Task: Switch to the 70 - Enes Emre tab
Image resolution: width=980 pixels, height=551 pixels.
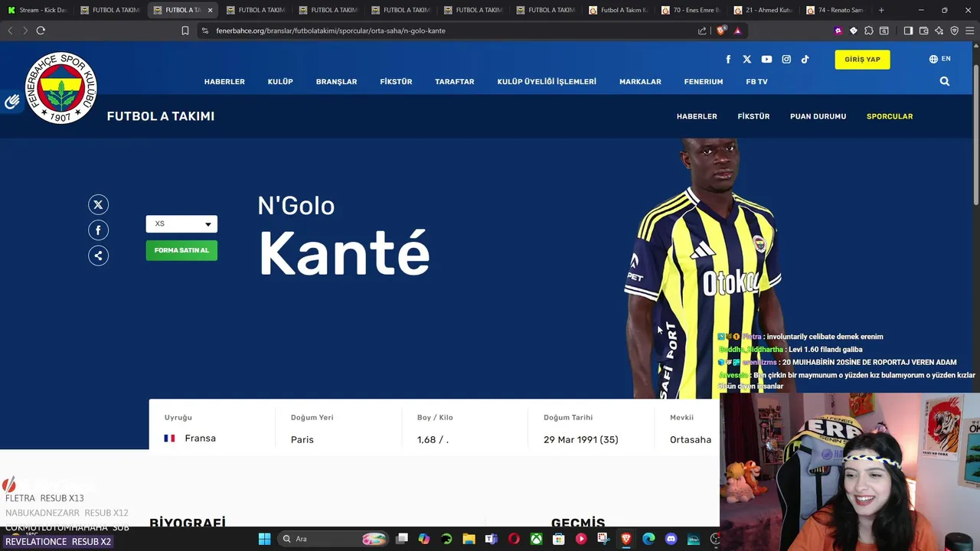Action: pyautogui.click(x=690, y=10)
